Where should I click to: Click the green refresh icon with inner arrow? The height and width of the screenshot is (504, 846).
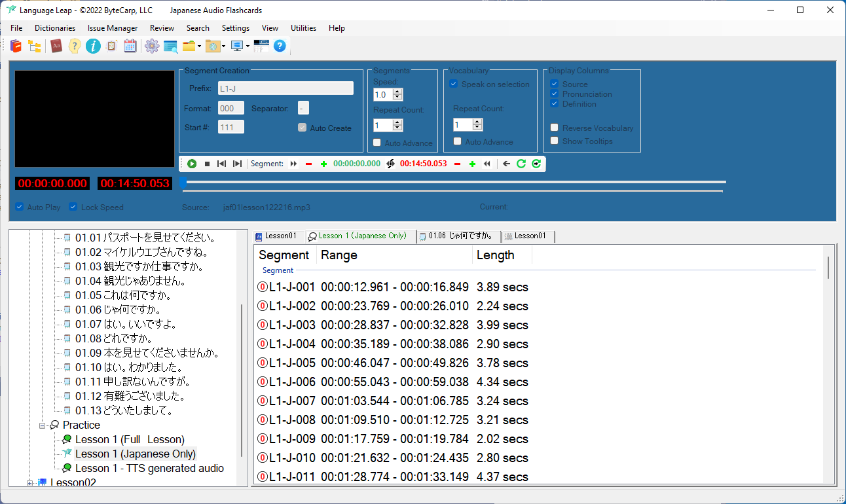coord(536,164)
